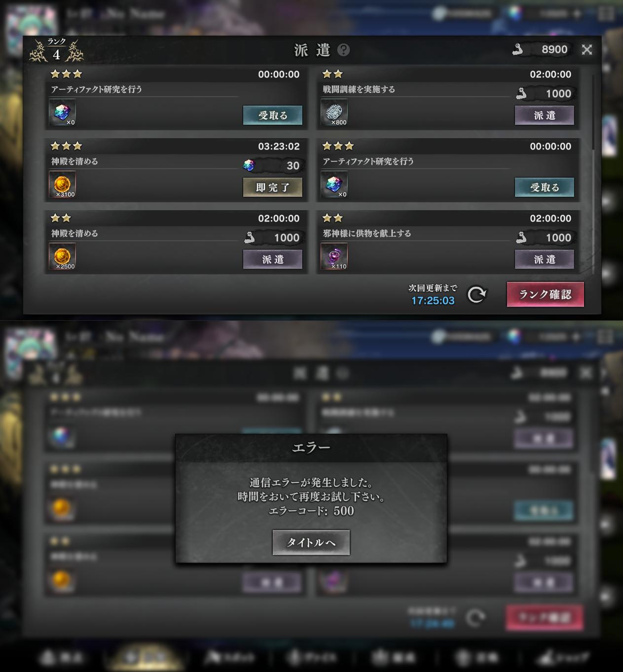Click the gold coin reward icon ×2500

tap(62, 257)
